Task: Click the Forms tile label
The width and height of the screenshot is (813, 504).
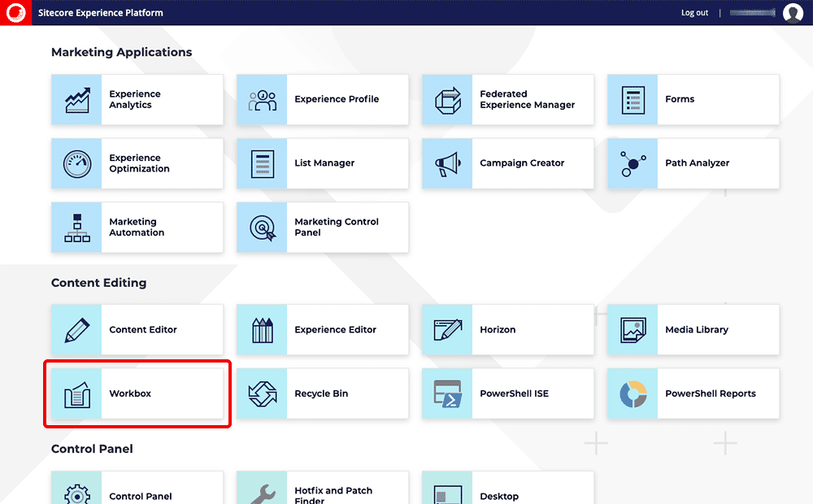Action: click(680, 99)
